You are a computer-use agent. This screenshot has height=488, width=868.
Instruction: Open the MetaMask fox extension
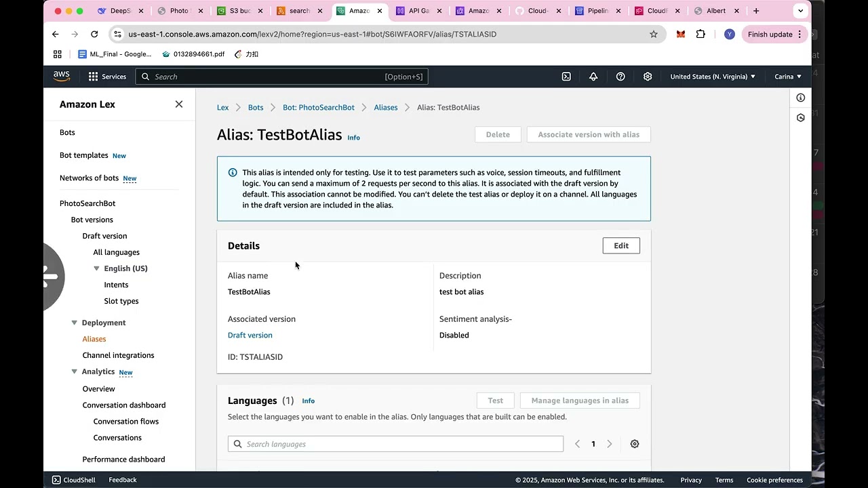(x=681, y=34)
